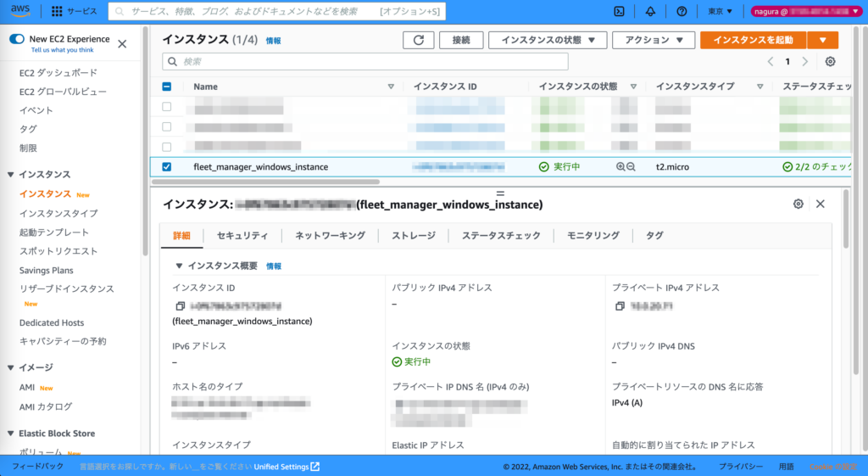Copy the instance ID with copy icon
This screenshot has width=868, height=476.
click(x=180, y=306)
